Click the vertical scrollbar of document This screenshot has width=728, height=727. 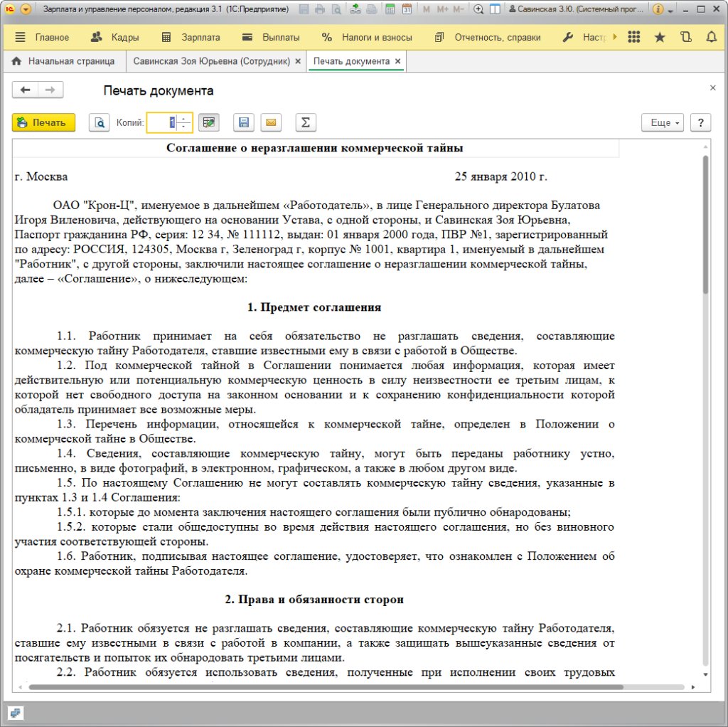click(705, 225)
